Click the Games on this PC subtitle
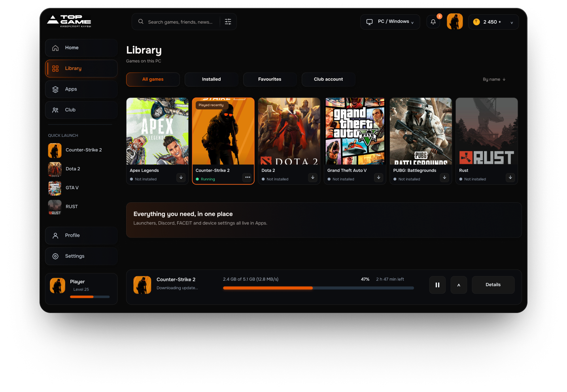Image resolution: width=567 pixels, height=392 pixels. coord(144,61)
